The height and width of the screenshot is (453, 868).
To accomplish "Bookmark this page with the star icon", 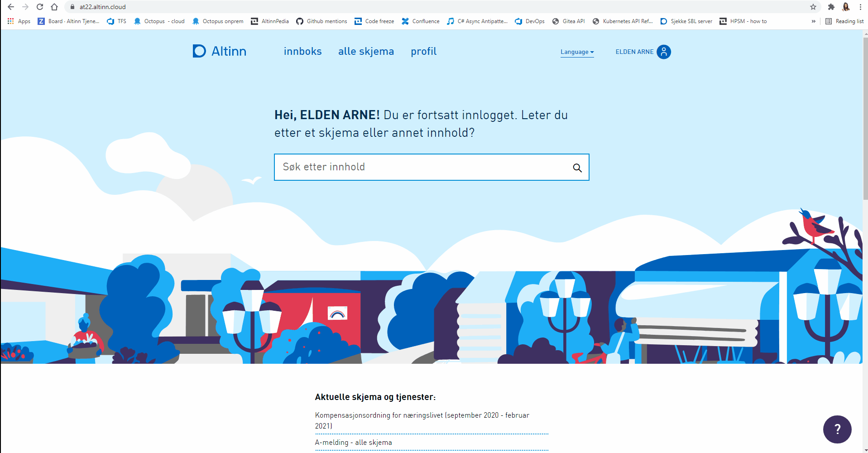I will coord(813,7).
